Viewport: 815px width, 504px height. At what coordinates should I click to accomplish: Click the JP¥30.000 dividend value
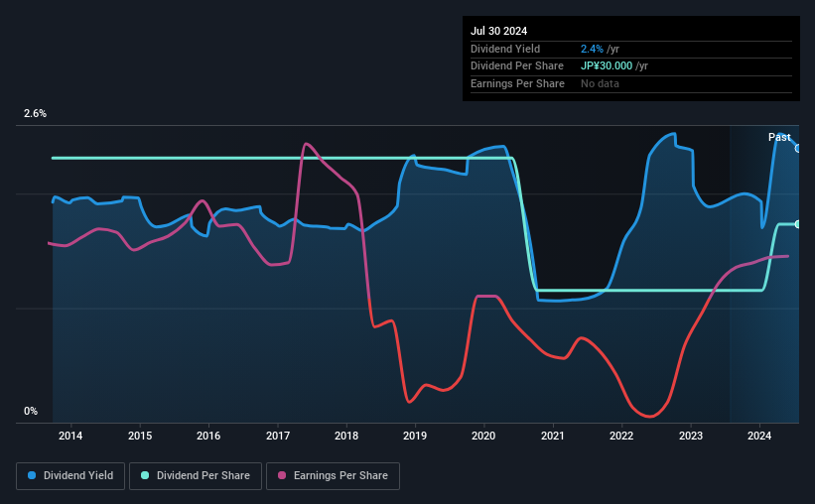(x=607, y=66)
